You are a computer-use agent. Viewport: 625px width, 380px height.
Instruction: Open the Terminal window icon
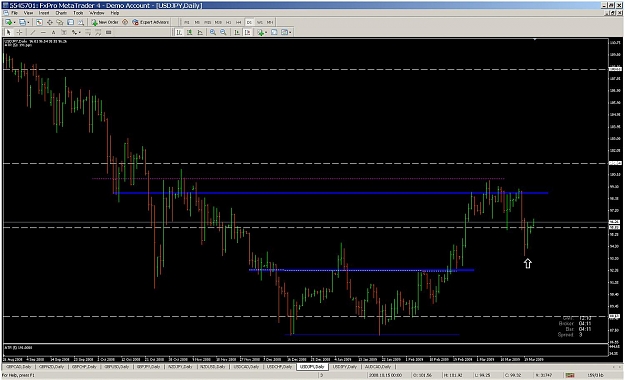(x=70, y=22)
